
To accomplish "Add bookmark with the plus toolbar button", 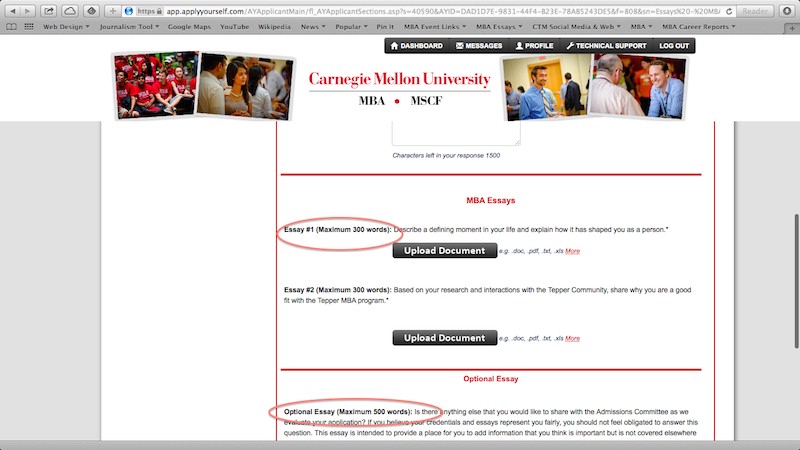I will click(x=112, y=11).
